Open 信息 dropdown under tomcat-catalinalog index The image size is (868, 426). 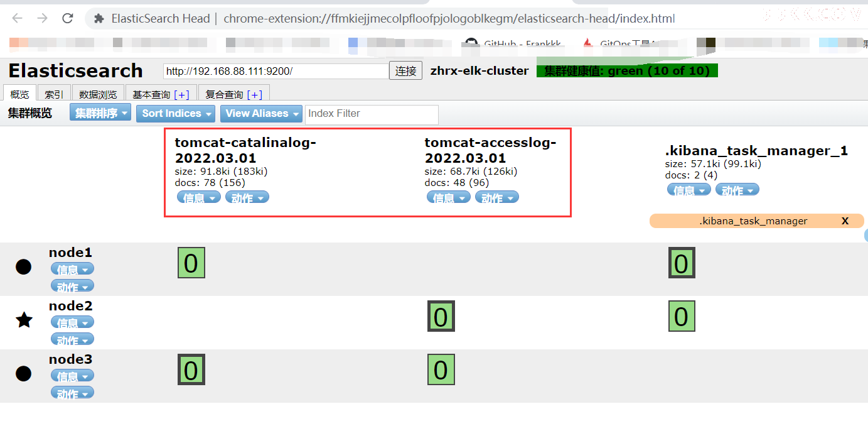click(198, 197)
